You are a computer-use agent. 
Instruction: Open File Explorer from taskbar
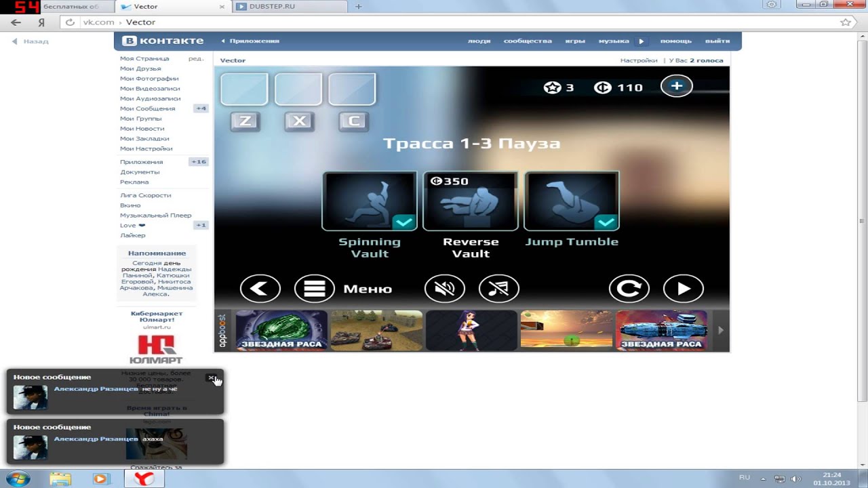click(60, 479)
